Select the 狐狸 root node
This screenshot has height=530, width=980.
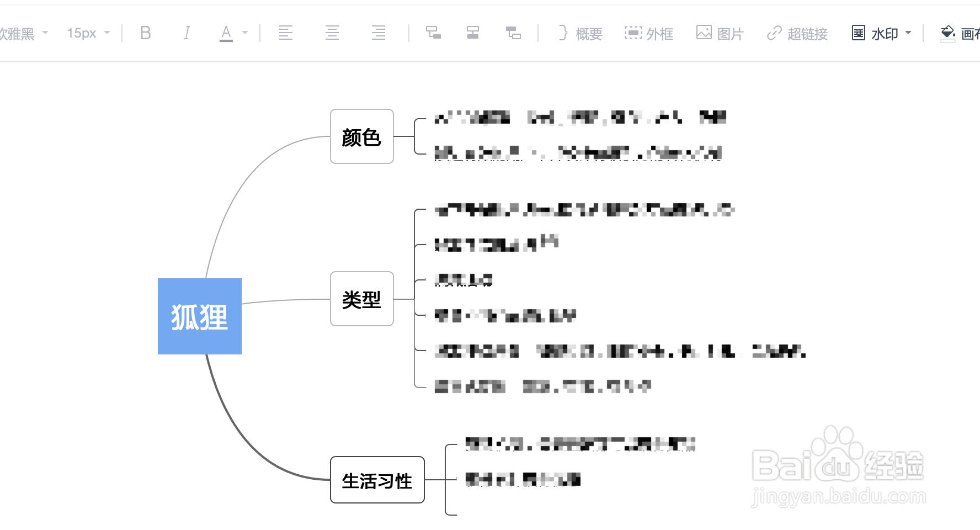click(x=200, y=316)
